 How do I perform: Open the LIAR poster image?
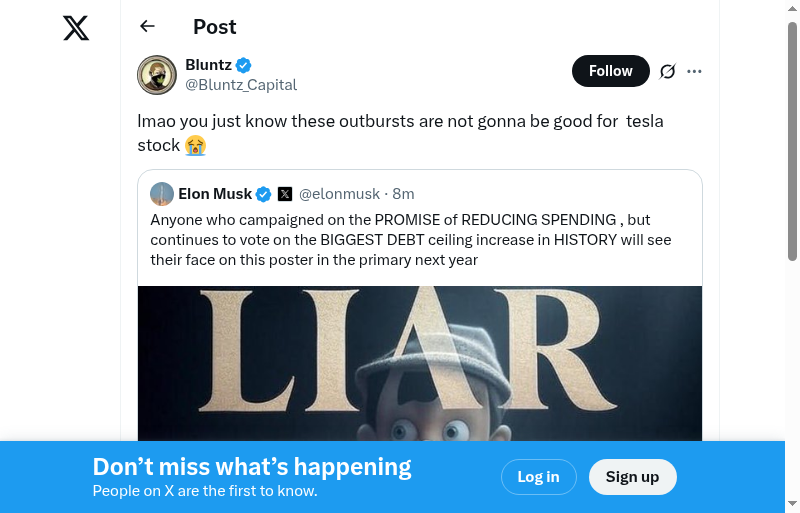420,362
